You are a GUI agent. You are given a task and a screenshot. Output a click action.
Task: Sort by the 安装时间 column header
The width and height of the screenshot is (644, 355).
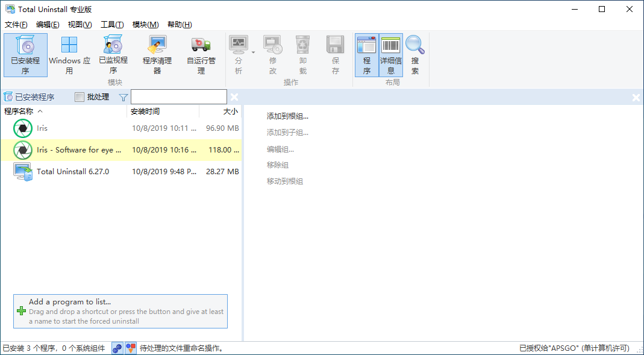pyautogui.click(x=163, y=111)
